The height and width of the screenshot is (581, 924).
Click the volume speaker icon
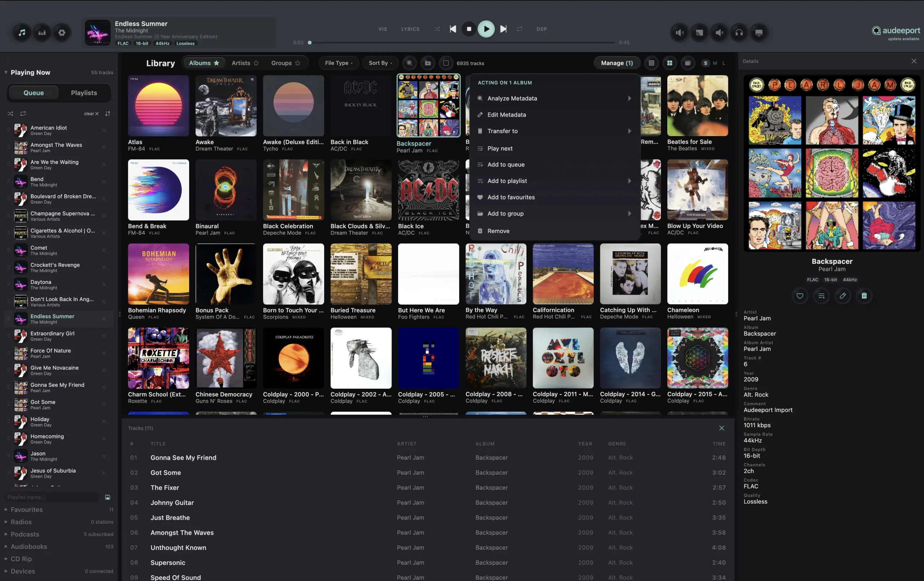click(680, 32)
